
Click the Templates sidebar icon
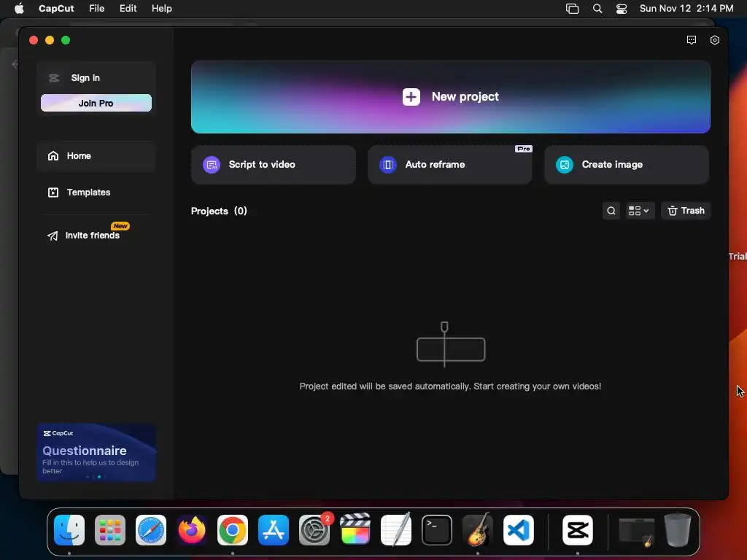[x=53, y=192]
